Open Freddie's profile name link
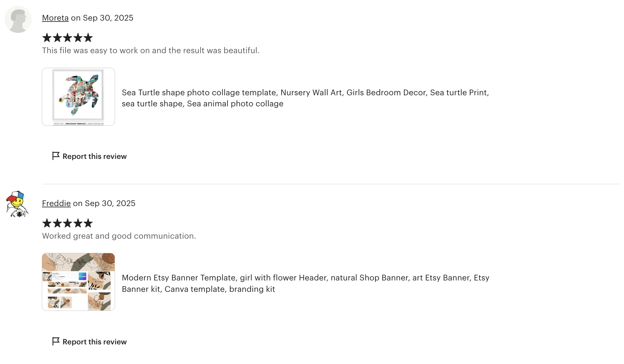The image size is (624, 364). [x=56, y=204]
